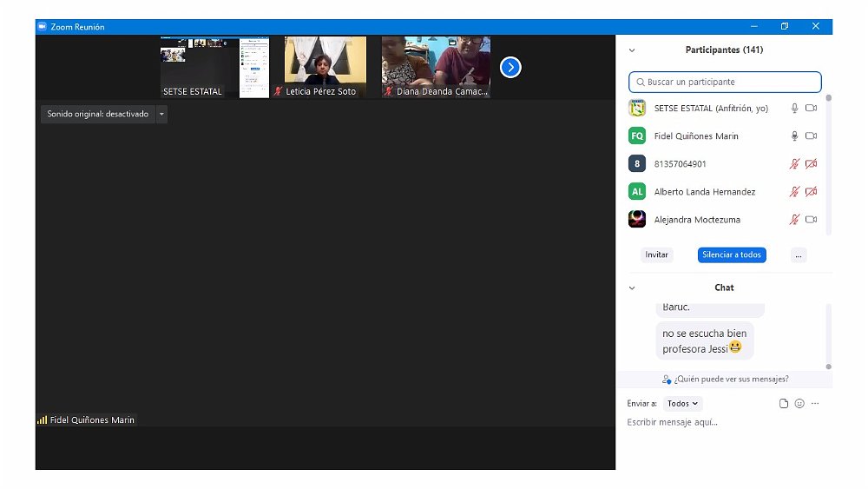Open chat more options ellipsis
Image resolution: width=868 pixels, height=489 pixels.
coord(815,403)
